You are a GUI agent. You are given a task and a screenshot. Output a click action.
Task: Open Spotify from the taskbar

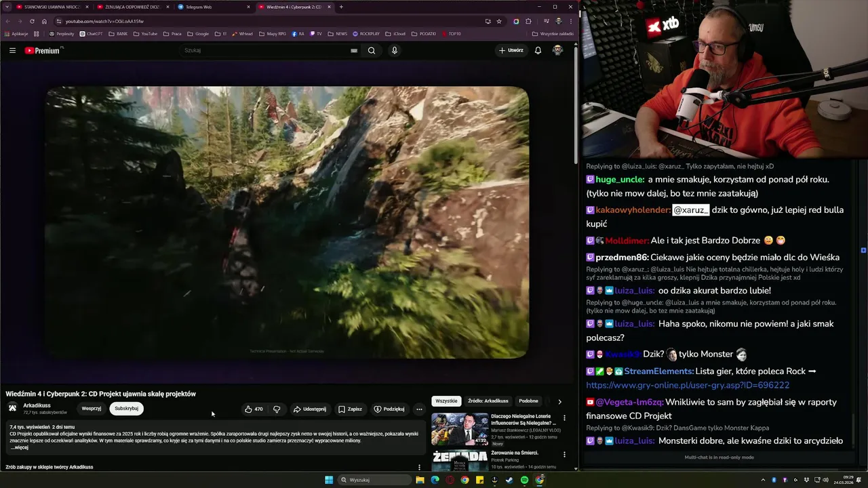coord(524,480)
